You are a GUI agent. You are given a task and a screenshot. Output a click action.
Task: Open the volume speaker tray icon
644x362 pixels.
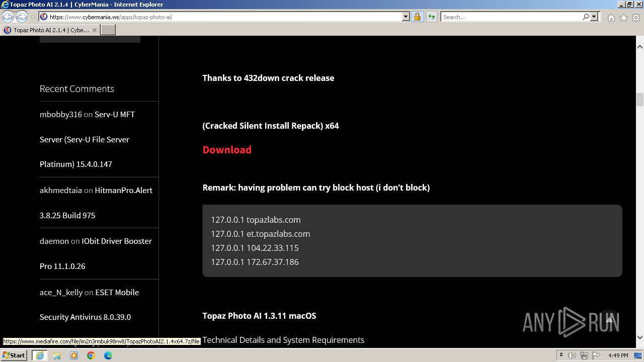click(572, 355)
